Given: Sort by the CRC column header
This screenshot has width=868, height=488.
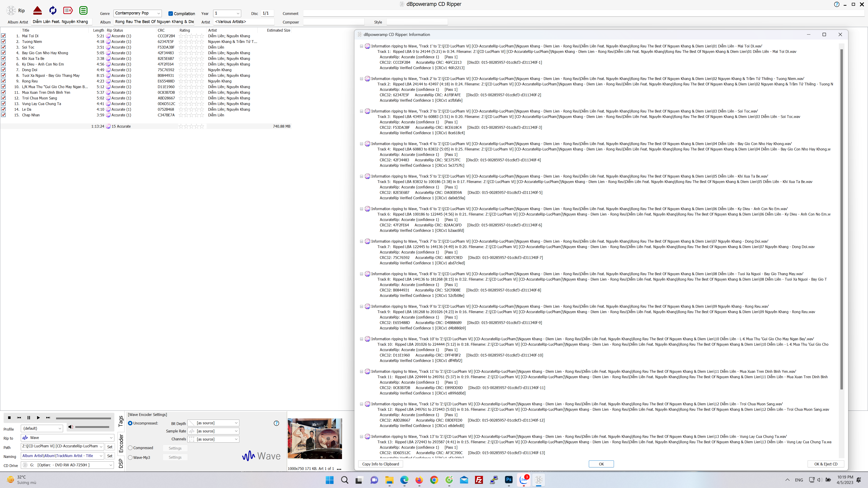Looking at the screenshot, I should [x=167, y=30].
